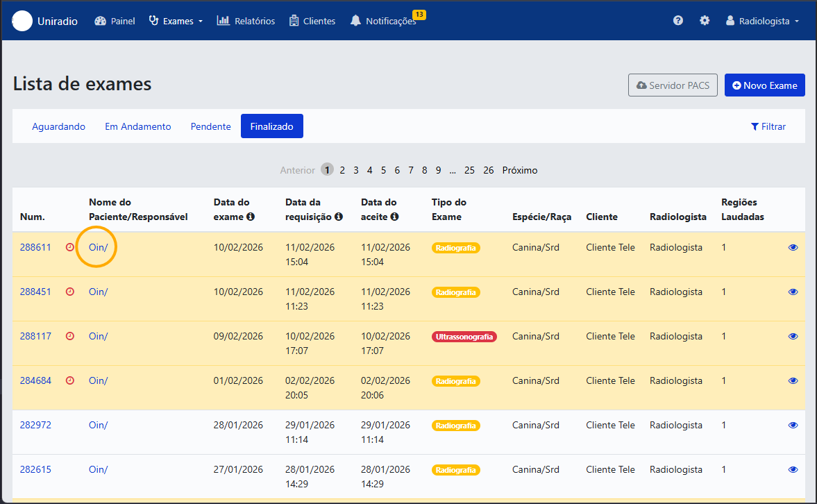Screen dimensions: 817x504
Task: Click red clock icon for exam 284684
Action: pyautogui.click(x=70, y=380)
